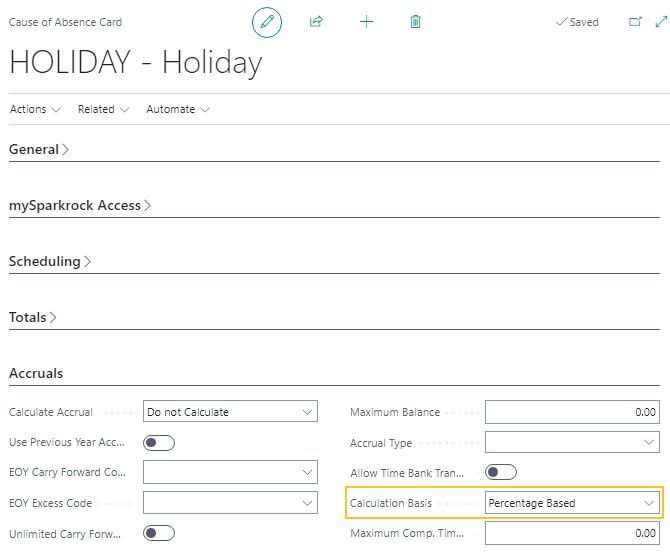Click the Maximum Balance input field
This screenshot has height=558, width=670.
(x=572, y=411)
